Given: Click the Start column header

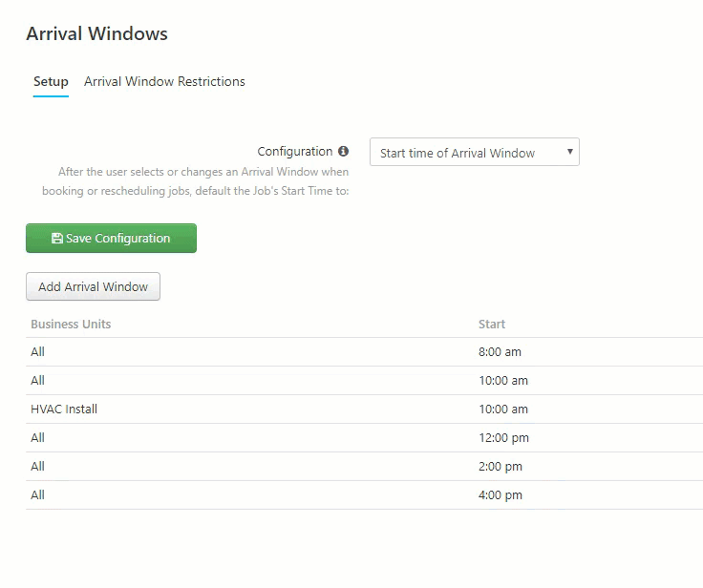Looking at the screenshot, I should (492, 324).
